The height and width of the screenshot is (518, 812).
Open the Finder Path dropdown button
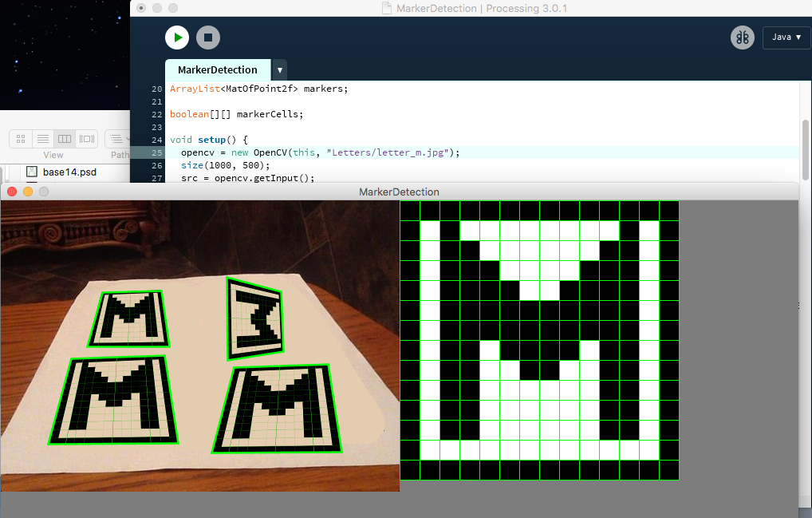119,139
